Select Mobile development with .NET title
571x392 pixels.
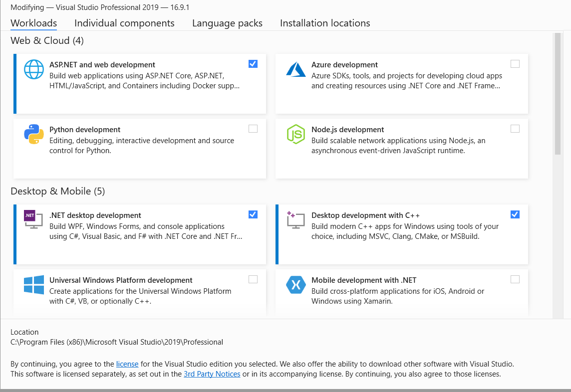[364, 280]
